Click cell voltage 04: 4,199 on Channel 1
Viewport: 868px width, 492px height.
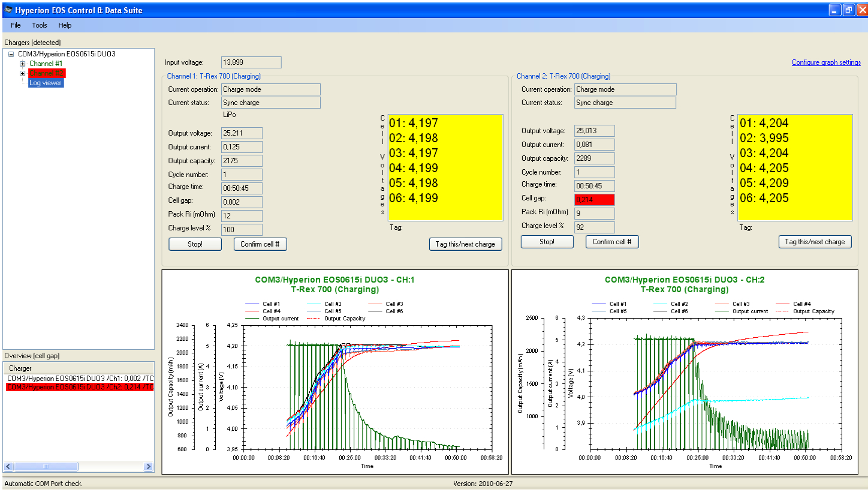point(414,168)
